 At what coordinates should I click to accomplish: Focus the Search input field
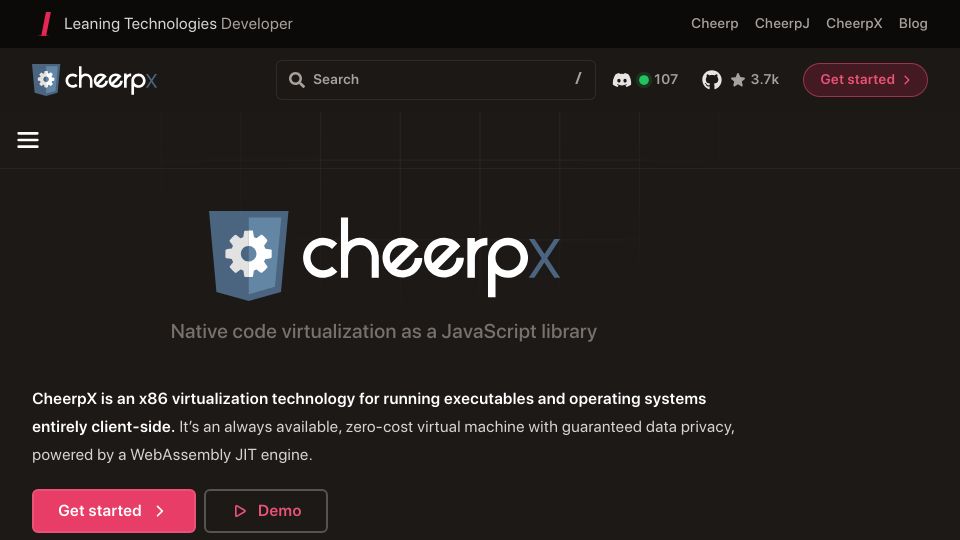pos(436,80)
